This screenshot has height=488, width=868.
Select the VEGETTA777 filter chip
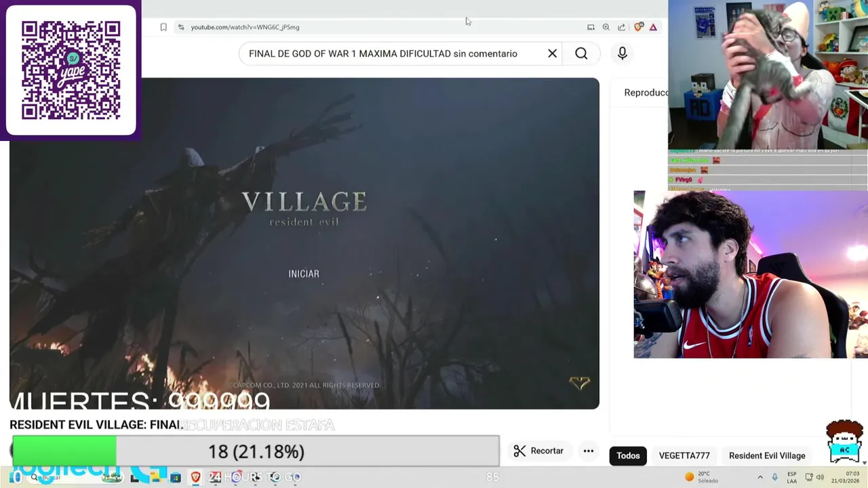coord(684,455)
